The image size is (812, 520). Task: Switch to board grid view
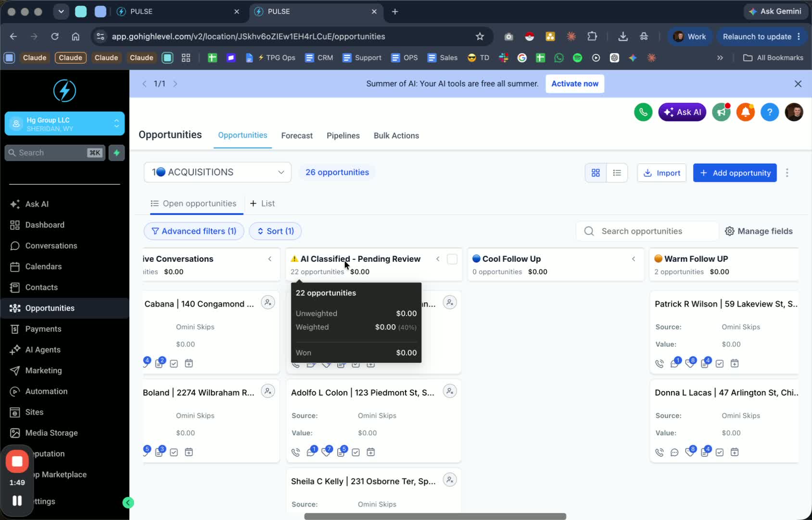click(x=596, y=173)
